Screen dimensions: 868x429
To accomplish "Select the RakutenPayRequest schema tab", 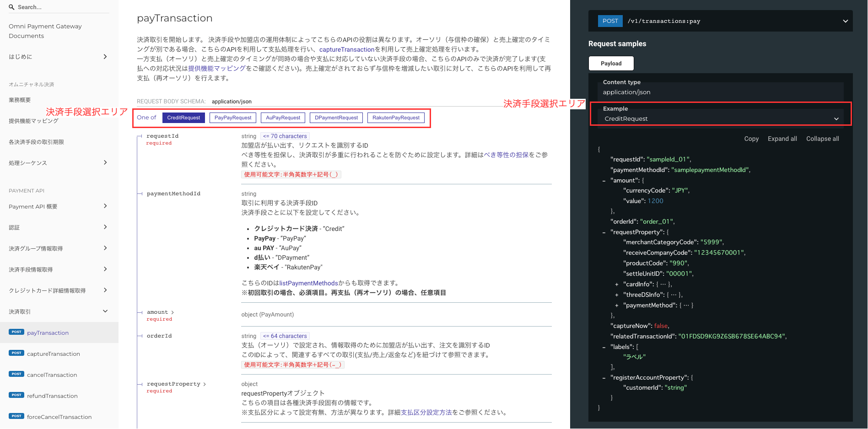I will [396, 118].
